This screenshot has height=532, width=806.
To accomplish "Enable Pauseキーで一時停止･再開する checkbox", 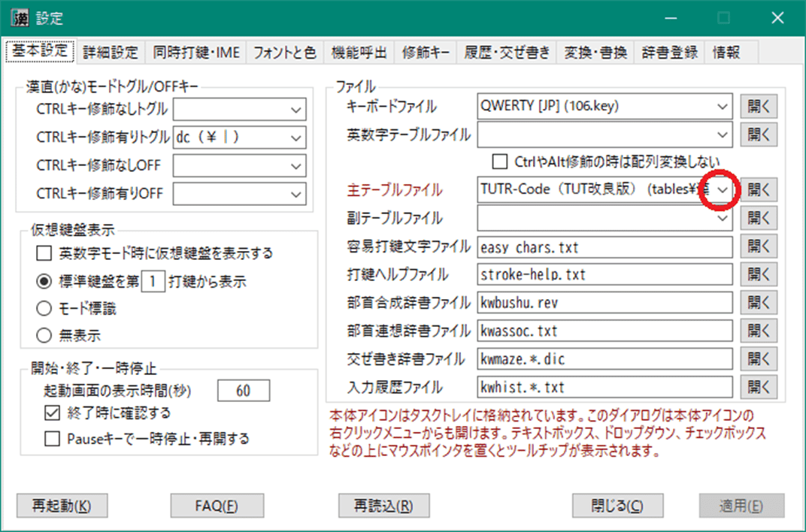I will (x=53, y=439).
